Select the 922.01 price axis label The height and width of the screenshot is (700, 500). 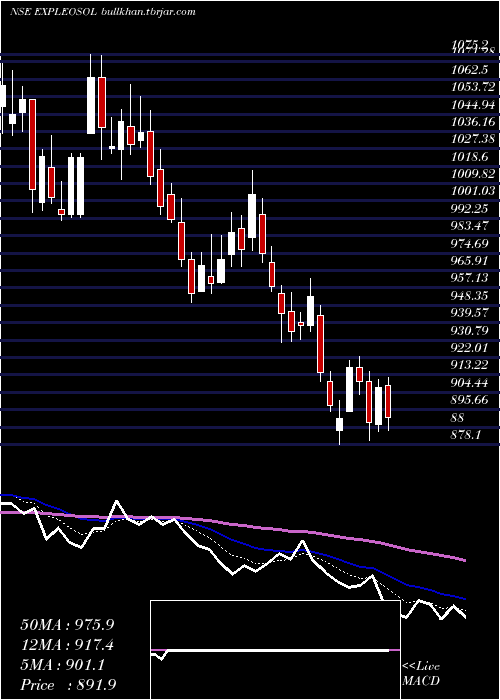point(470,347)
